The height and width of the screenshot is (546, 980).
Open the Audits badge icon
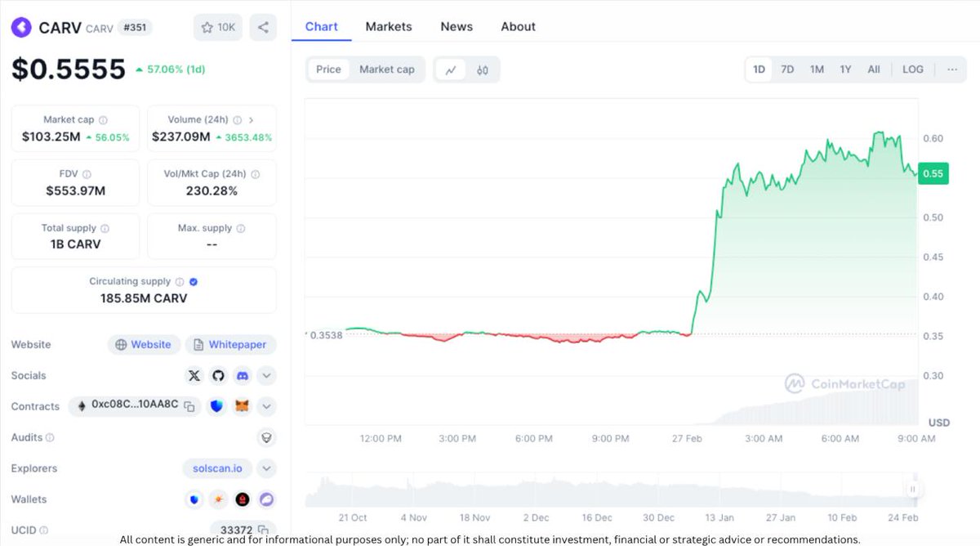[266, 438]
